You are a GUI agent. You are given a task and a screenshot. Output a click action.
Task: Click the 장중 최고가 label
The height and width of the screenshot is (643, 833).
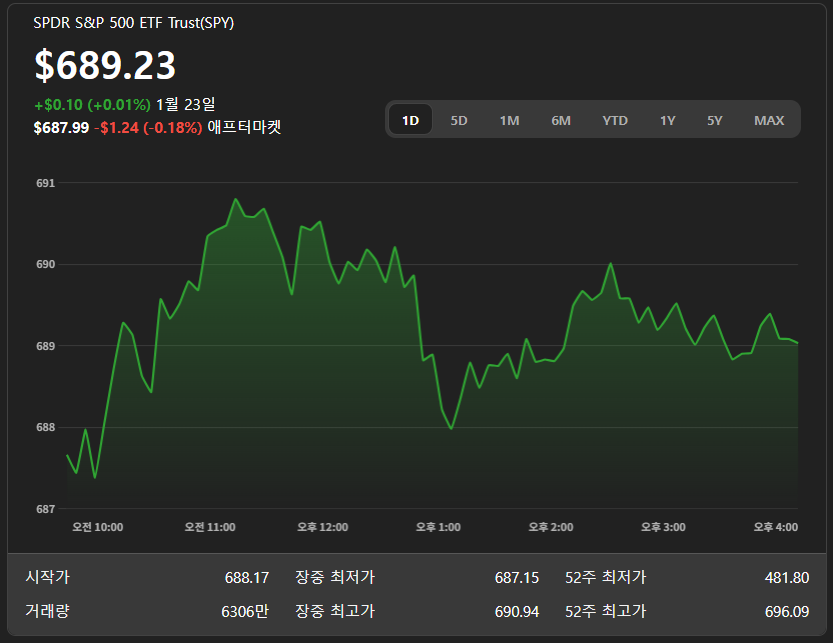335,611
